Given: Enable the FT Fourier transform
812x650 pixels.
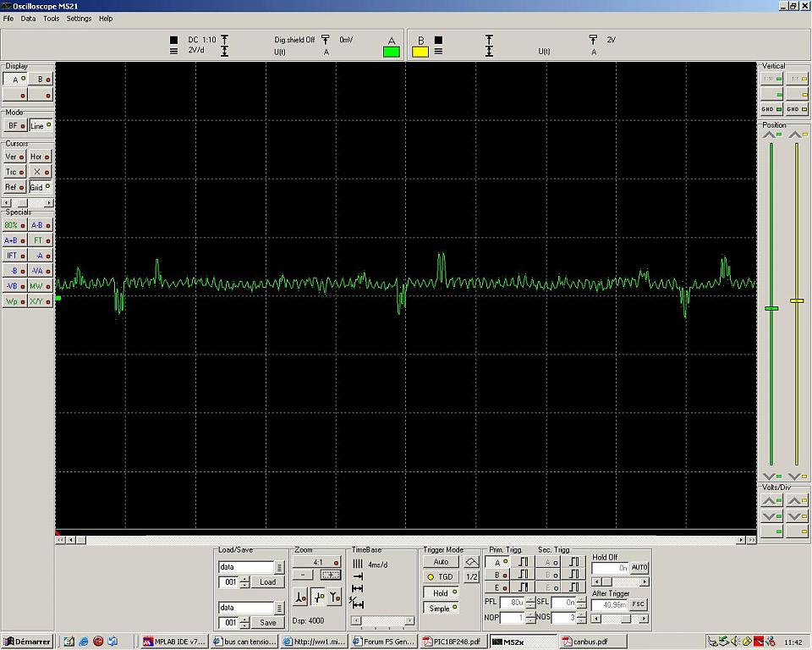Looking at the screenshot, I should click(41, 240).
